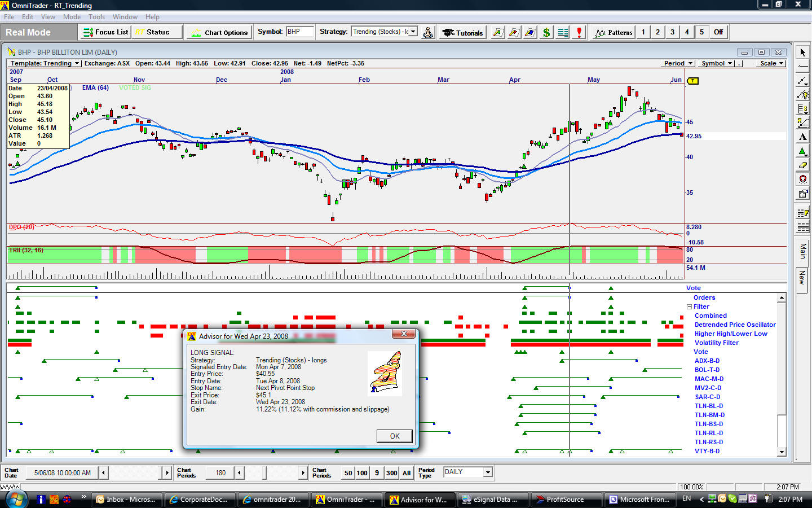Open the Edit menu

[x=28, y=17]
